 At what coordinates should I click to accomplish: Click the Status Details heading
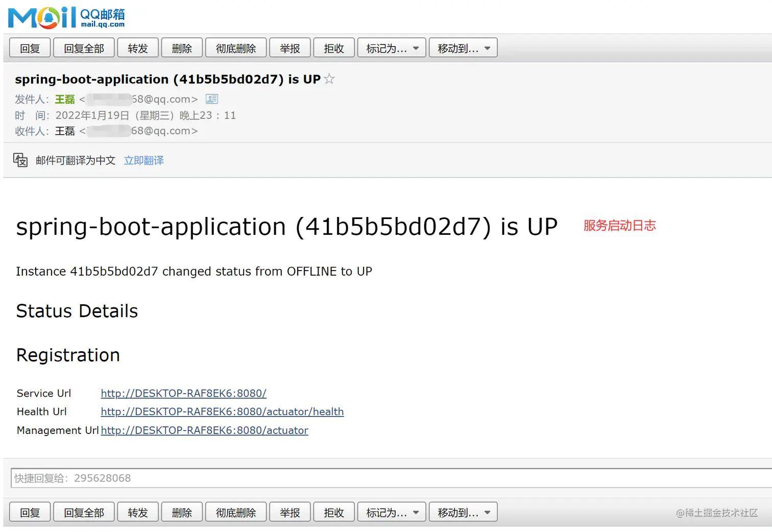click(x=77, y=311)
